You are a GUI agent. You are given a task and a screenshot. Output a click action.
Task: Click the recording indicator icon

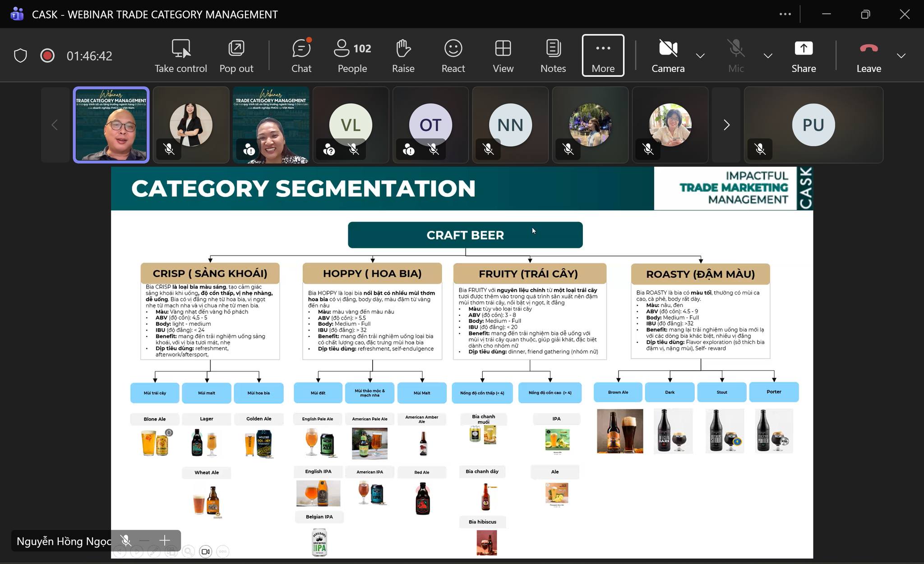tap(47, 56)
